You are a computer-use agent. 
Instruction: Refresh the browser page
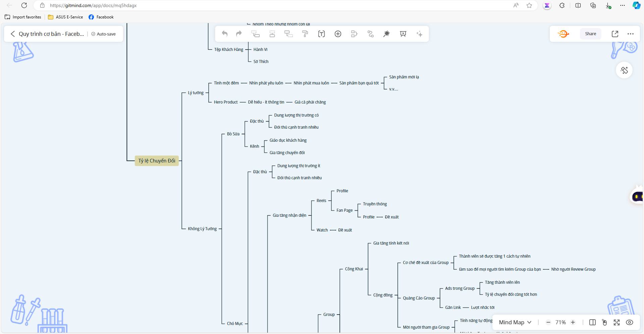[x=24, y=5]
